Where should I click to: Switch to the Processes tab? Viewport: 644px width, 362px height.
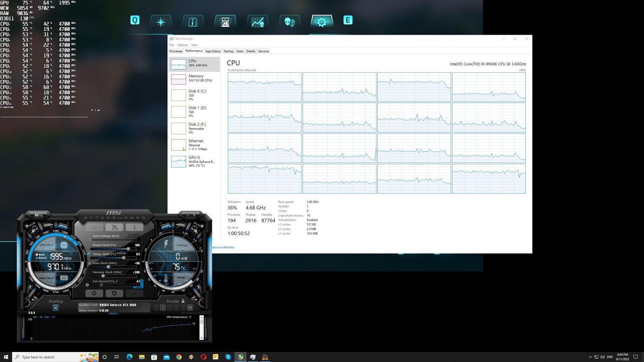(x=176, y=51)
